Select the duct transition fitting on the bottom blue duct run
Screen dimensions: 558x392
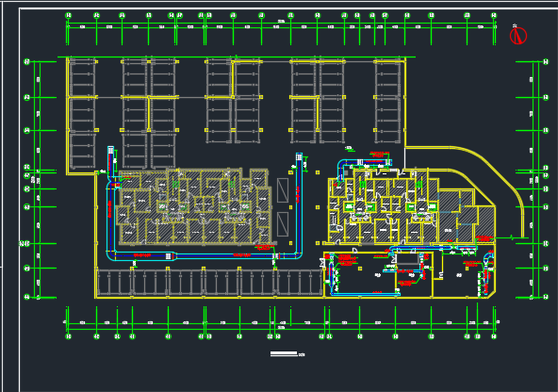[174, 256]
